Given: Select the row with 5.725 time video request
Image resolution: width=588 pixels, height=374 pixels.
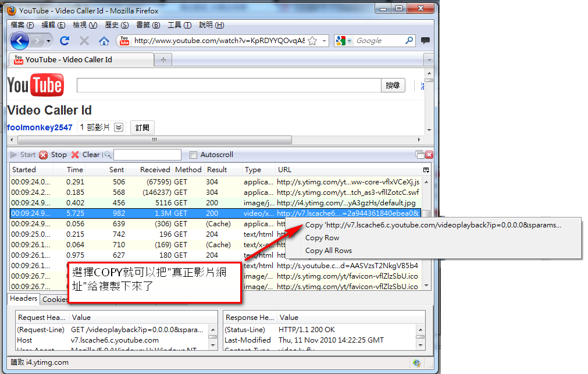Looking at the screenshot, I should pos(215,213).
